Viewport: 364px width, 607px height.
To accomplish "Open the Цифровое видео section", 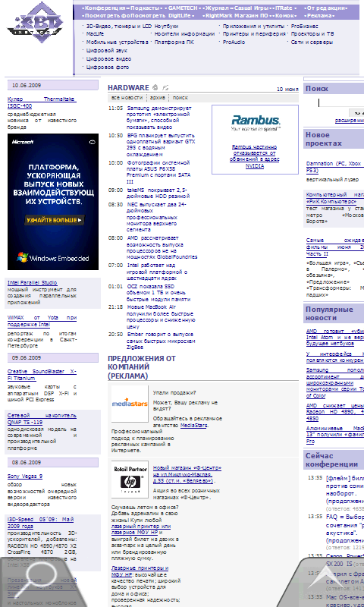I will coord(108,59).
